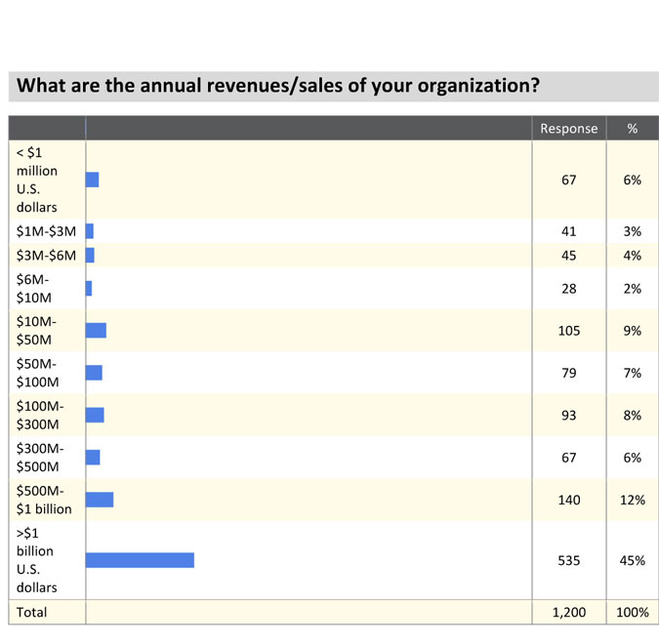This screenshot has height=644, width=659.
Task: Click the 12% percentage cell
Action: 632,500
